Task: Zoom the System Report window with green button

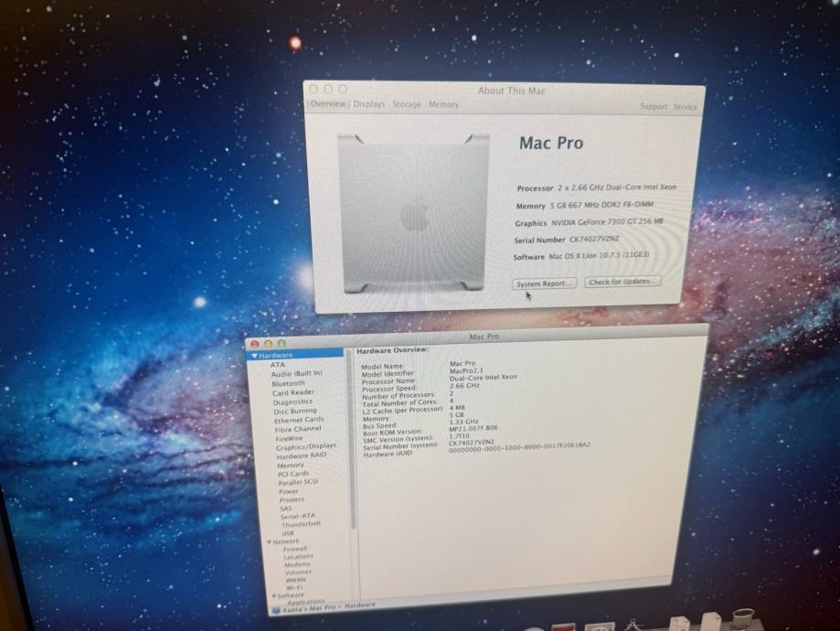Action: [x=282, y=343]
